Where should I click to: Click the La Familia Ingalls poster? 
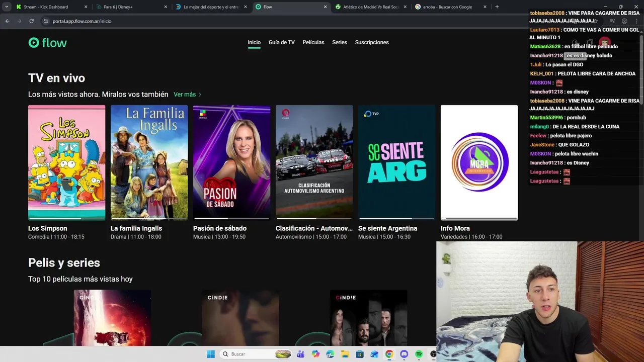coord(149,161)
